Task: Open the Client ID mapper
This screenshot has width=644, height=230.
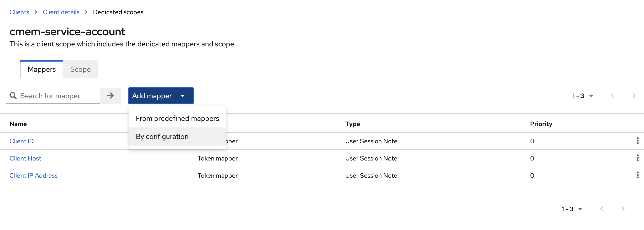Action: (x=21, y=141)
